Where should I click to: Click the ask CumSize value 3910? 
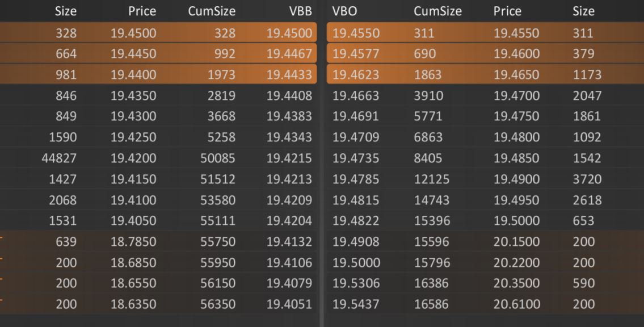point(428,96)
